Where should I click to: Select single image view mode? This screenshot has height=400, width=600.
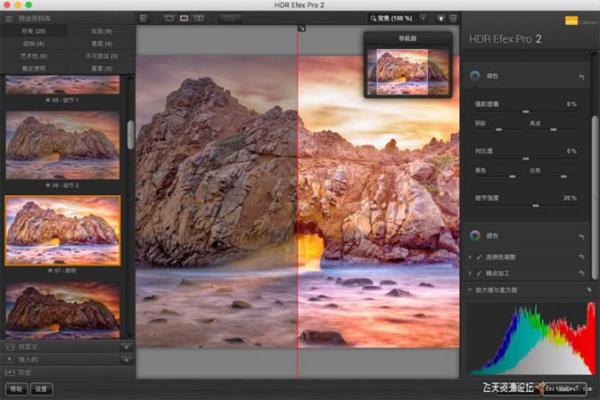coord(168,18)
